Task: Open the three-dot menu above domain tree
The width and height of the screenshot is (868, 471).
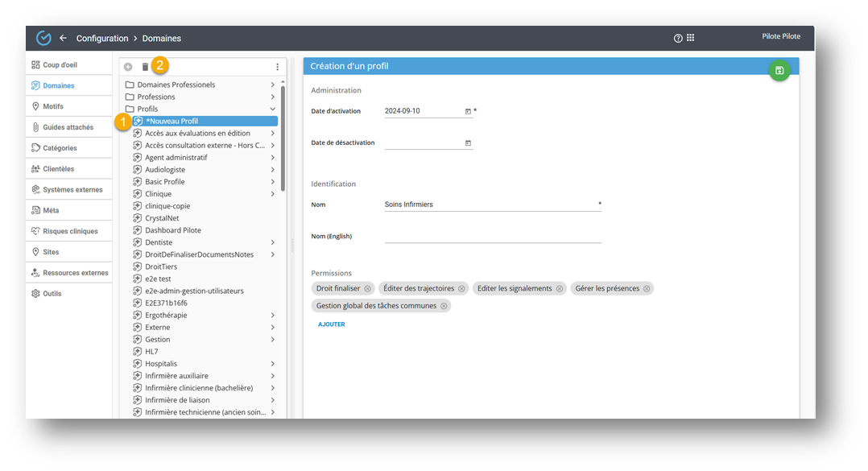Action: pyautogui.click(x=277, y=67)
